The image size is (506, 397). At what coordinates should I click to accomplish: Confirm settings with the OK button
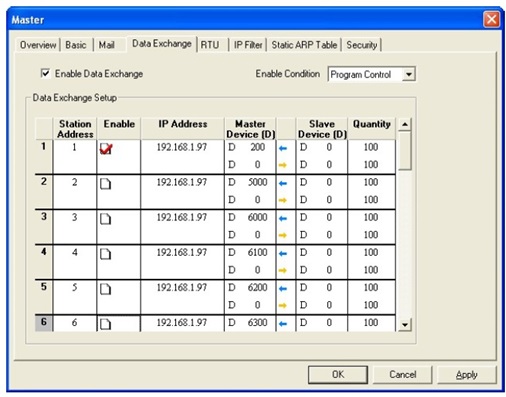tap(338, 375)
